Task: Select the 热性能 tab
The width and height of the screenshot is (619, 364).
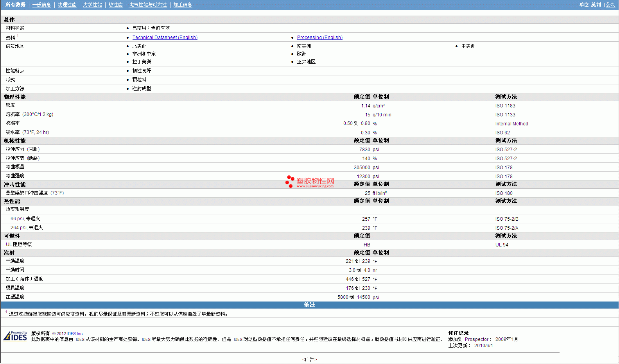Action: [x=115, y=5]
